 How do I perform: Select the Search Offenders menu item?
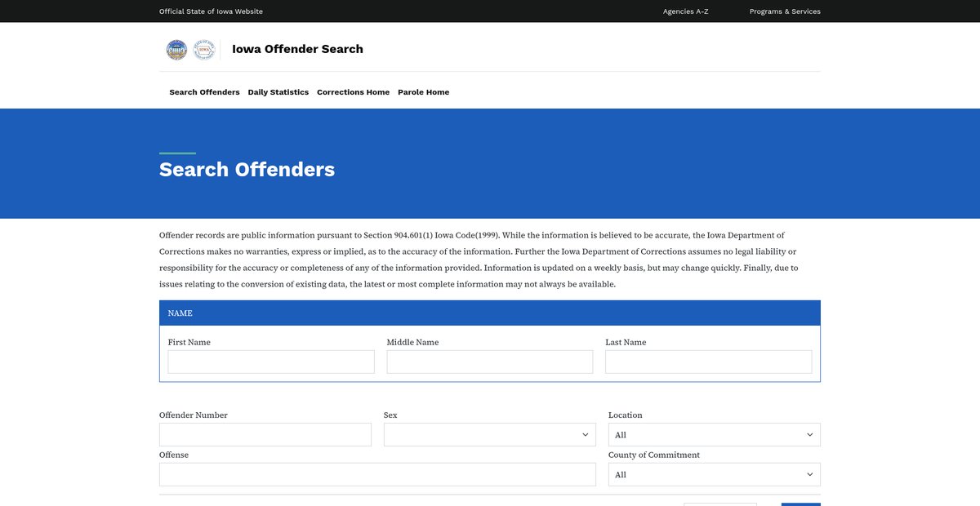(x=204, y=92)
